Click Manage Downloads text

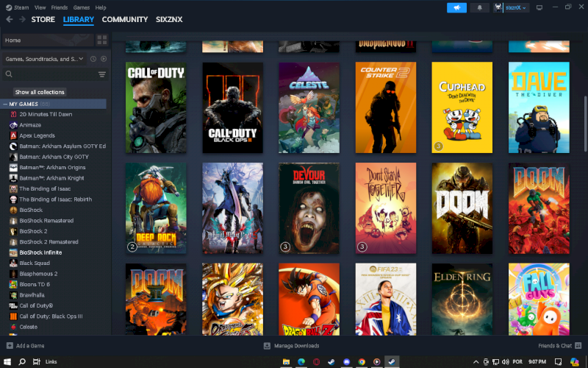tap(297, 345)
